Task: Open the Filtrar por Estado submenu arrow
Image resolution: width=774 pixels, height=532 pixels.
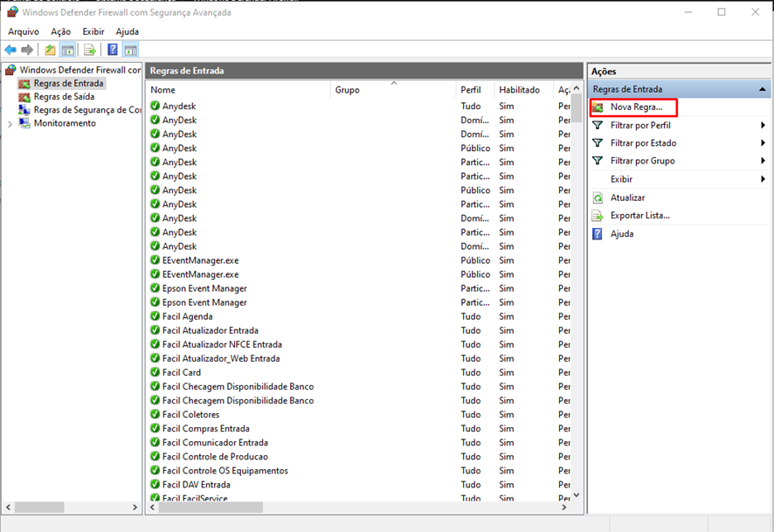Action: coord(763,143)
